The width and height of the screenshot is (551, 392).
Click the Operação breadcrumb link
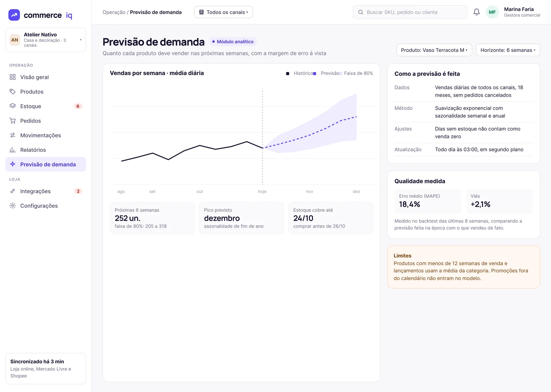pyautogui.click(x=114, y=12)
